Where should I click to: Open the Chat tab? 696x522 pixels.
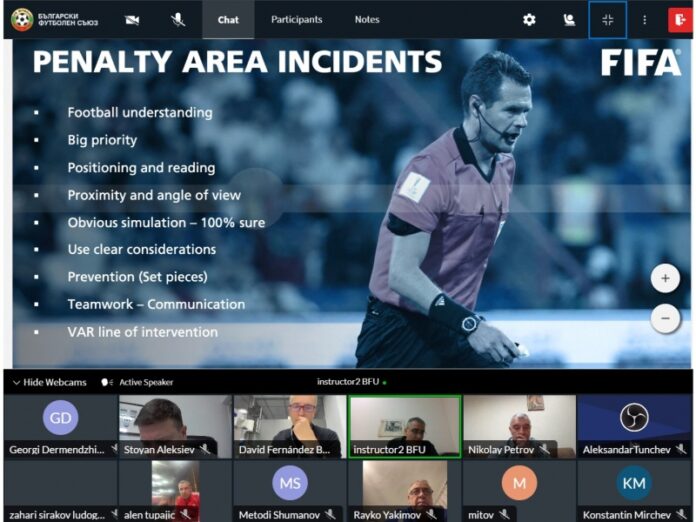[x=228, y=20]
